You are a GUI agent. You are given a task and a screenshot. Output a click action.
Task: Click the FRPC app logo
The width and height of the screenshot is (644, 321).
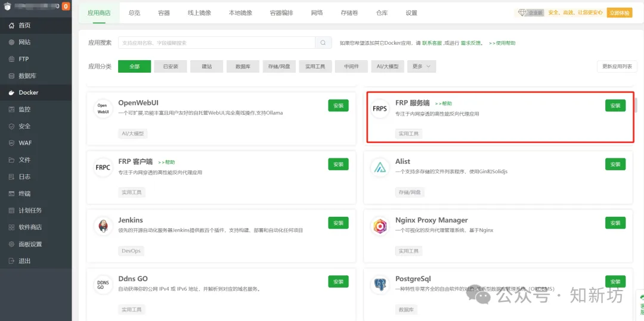click(x=103, y=167)
